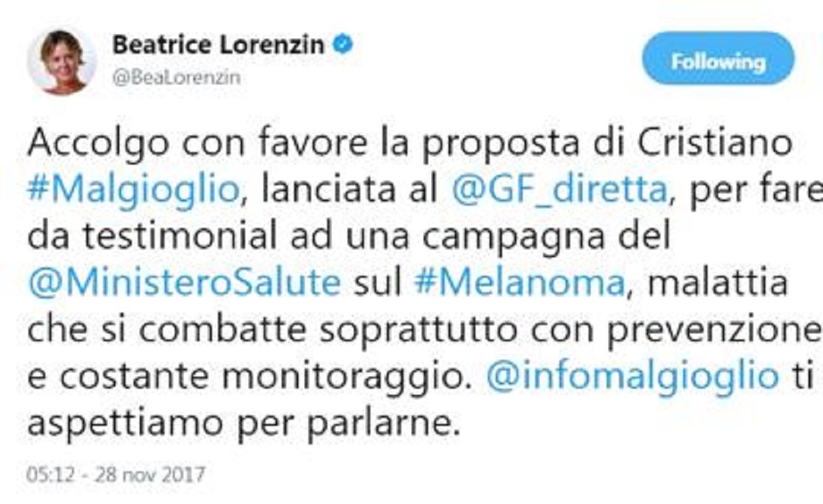Open Beatrice Lorenzin's profile photo

point(62,62)
